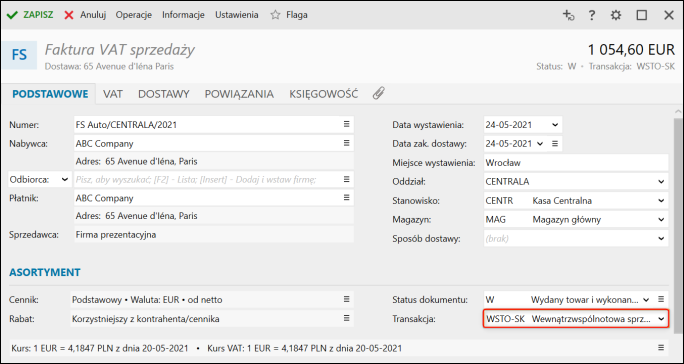This screenshot has height=364, width=684.
Task: Open the paperclip attachments tab
Action: click(x=379, y=93)
